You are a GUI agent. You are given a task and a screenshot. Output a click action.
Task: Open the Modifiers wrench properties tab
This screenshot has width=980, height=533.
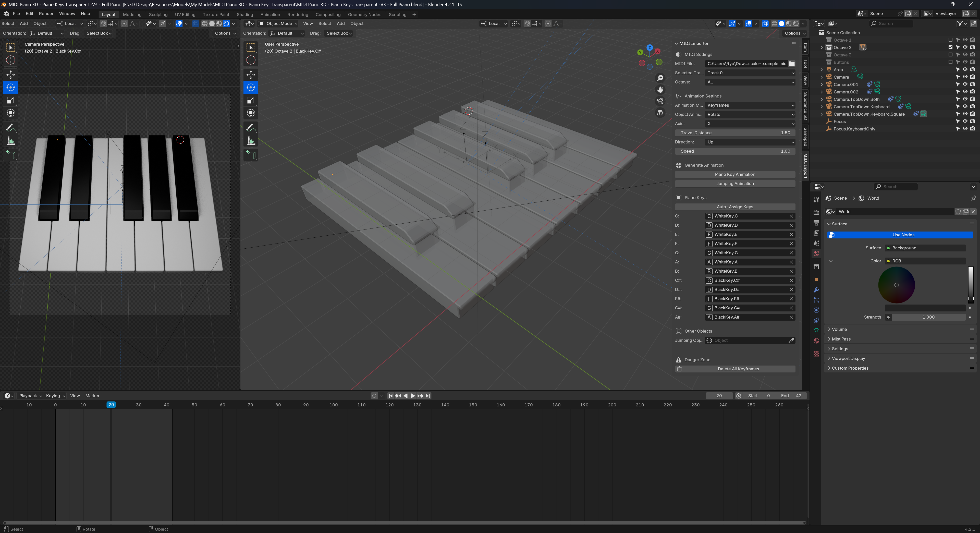(816, 290)
